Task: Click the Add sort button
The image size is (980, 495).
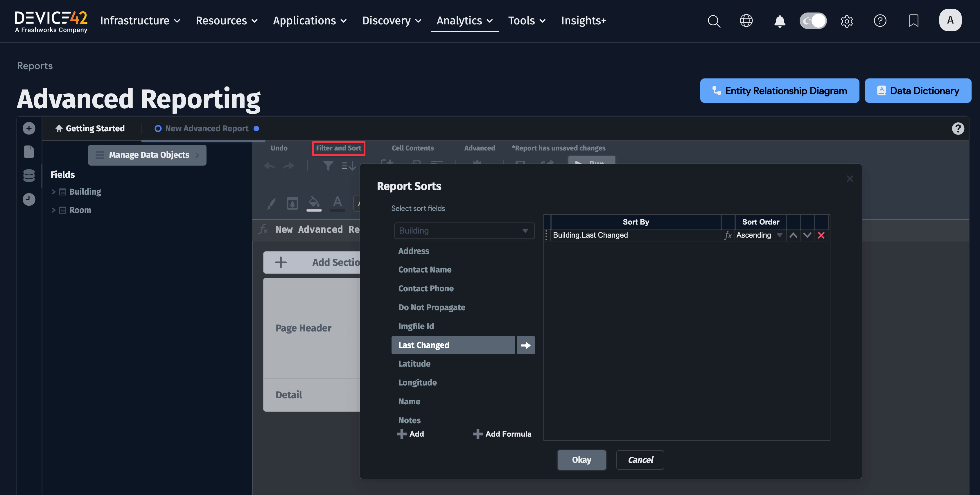Action: pos(410,434)
